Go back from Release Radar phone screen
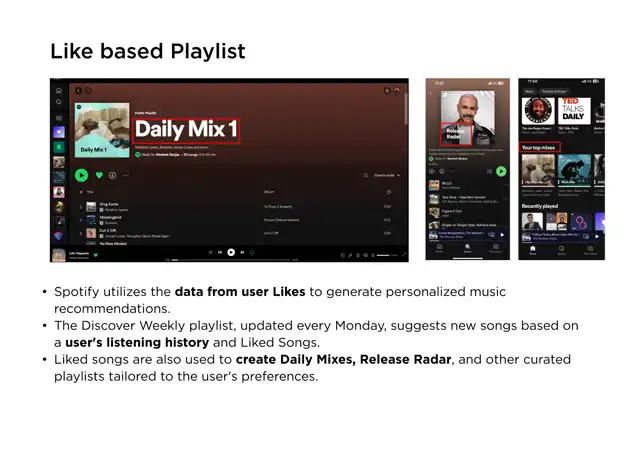640x456 pixels. point(430,93)
